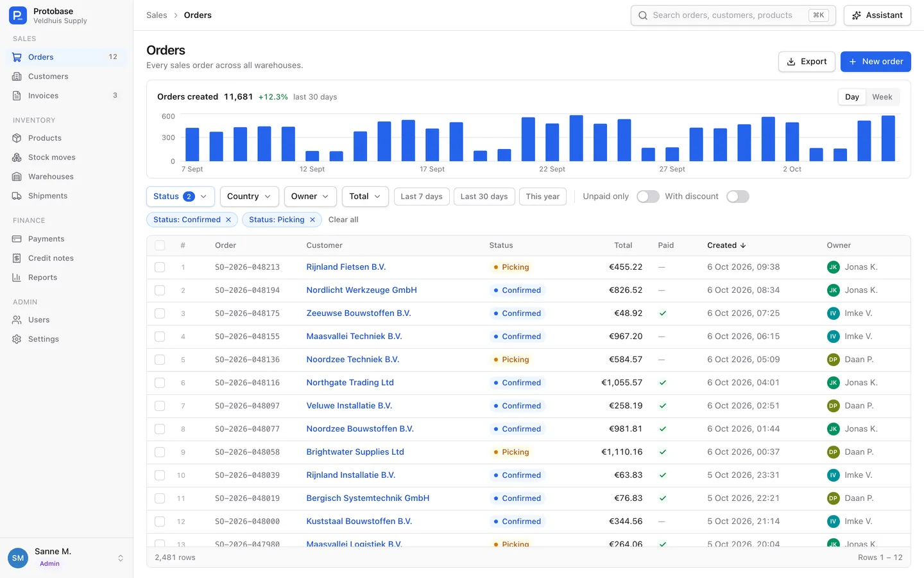Apply the Last 7 days filter
Screen dimensions: 924x578
point(422,197)
